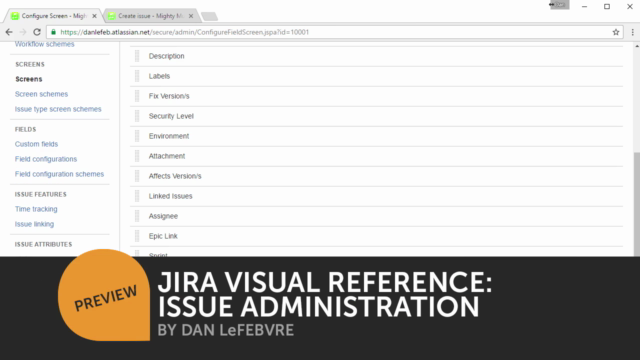
Task: Go back with the browser back arrow
Action: pos(9,32)
